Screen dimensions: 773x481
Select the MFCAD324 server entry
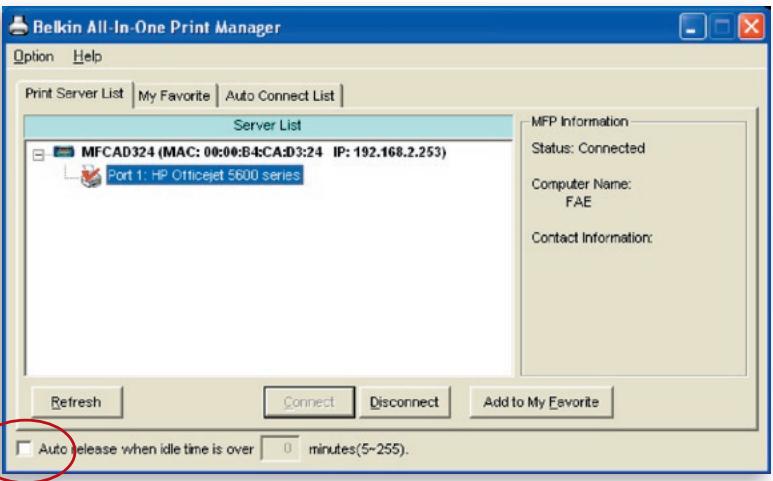pyautogui.click(x=264, y=152)
